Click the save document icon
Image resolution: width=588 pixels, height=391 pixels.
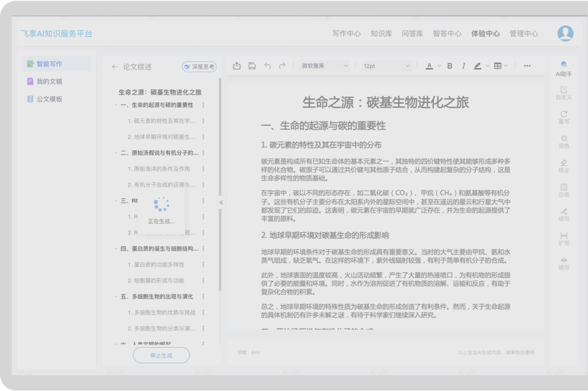(252, 66)
